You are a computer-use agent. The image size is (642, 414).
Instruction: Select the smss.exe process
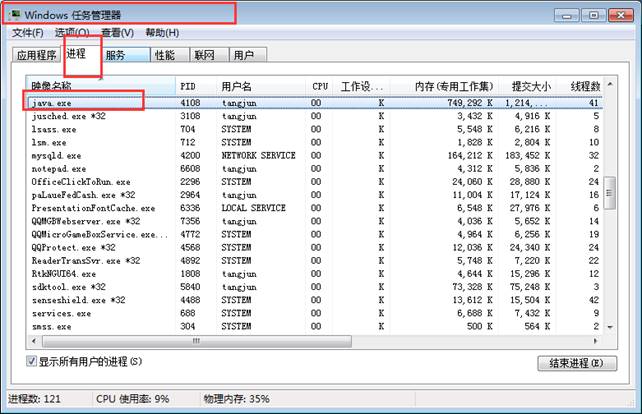[314, 326]
